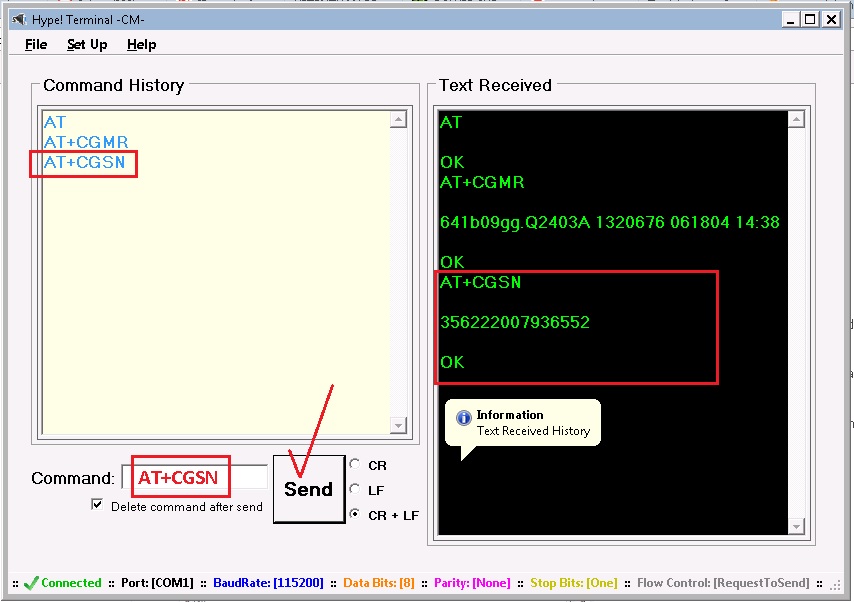Click the Command History scrollbar up arrow
The height and width of the screenshot is (602, 854).
click(400, 118)
